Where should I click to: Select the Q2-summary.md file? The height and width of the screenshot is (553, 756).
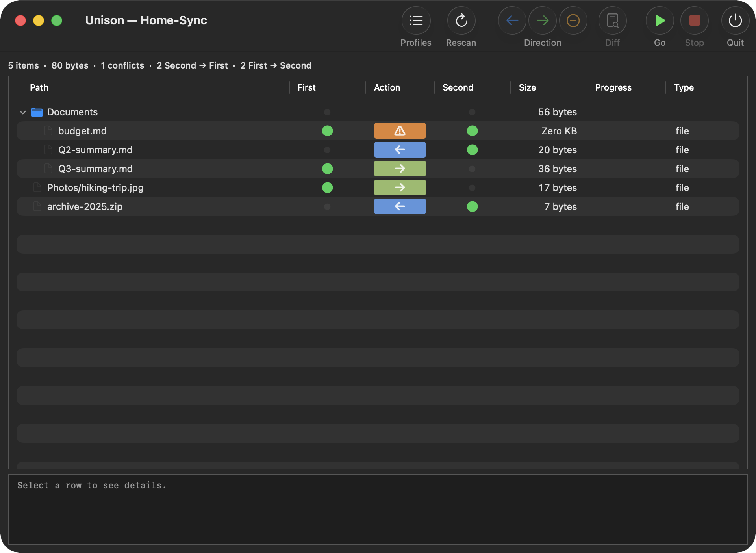point(95,150)
